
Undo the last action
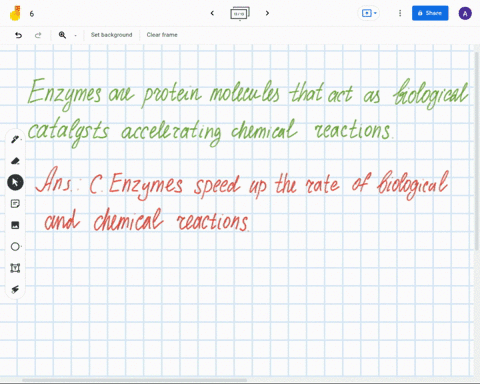[x=18, y=35]
